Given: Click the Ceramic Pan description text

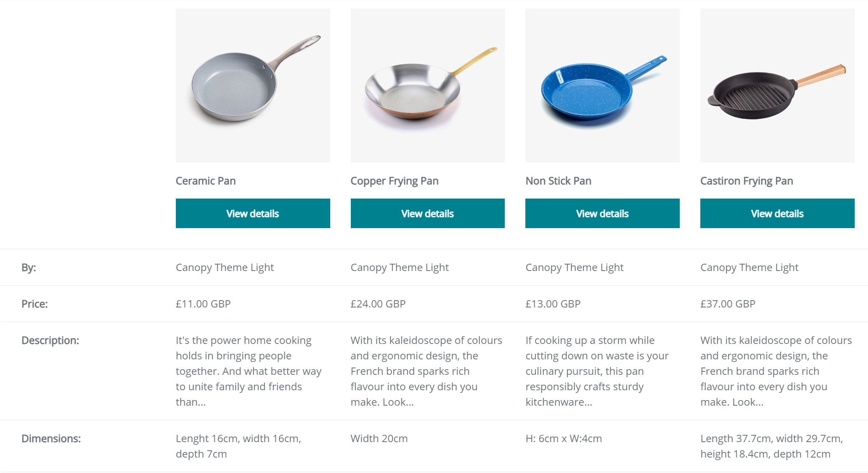Looking at the screenshot, I should coord(249,371).
